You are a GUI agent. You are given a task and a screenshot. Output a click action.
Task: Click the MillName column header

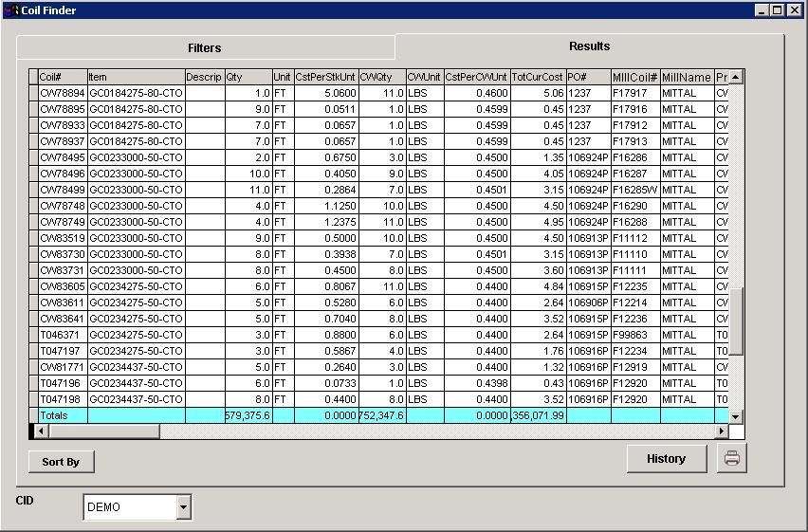click(x=686, y=77)
